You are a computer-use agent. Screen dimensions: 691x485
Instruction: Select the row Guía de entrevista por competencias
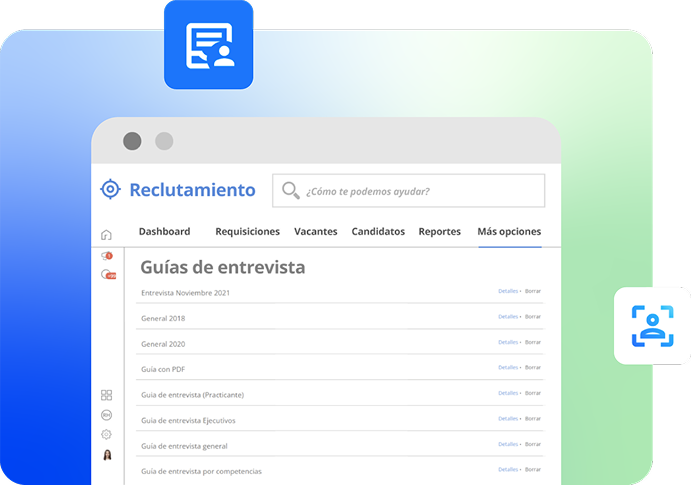coord(340,471)
